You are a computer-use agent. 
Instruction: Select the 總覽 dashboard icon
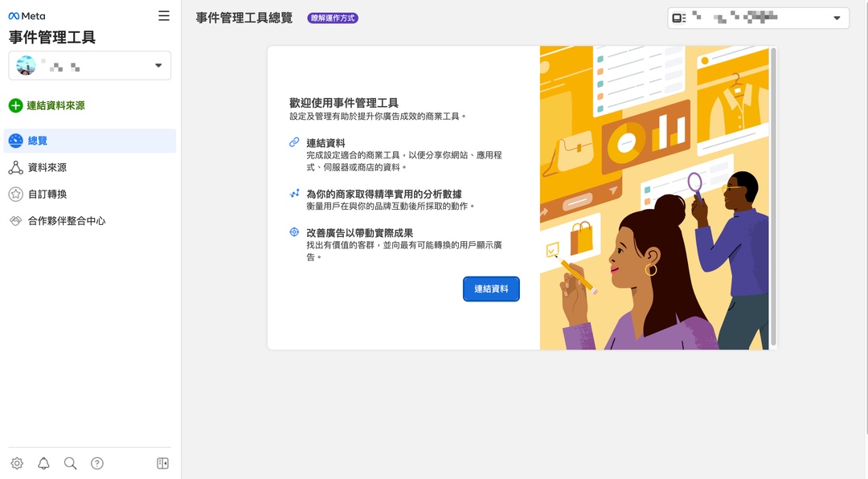(15, 141)
